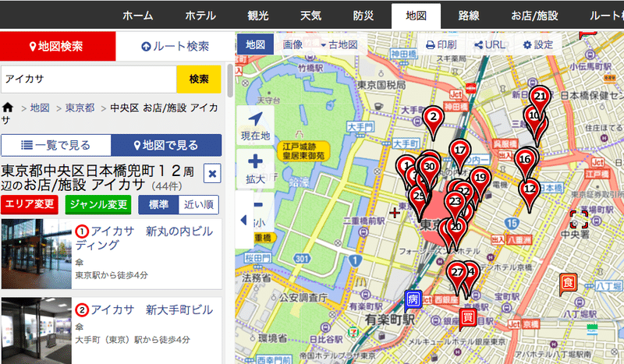Click the 新丸の内ビルディング result thumbnail

pyautogui.click(x=36, y=254)
